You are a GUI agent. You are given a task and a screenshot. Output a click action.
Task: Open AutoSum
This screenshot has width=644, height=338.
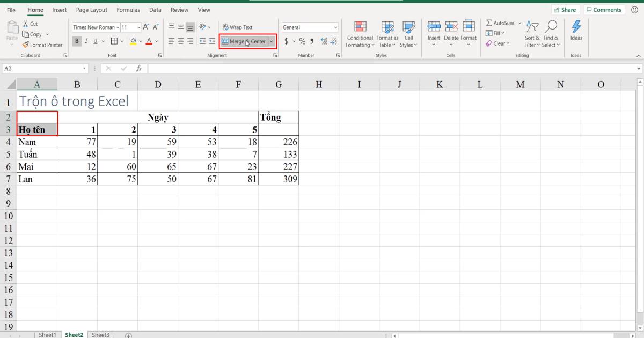click(x=501, y=23)
